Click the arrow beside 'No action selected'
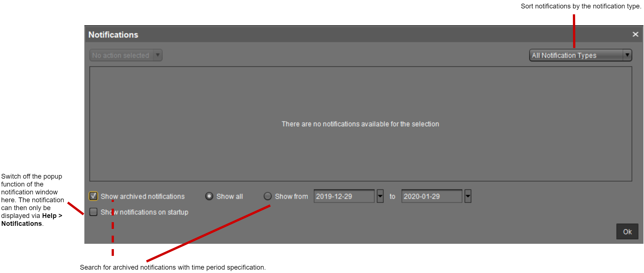644x273 pixels. coord(158,55)
